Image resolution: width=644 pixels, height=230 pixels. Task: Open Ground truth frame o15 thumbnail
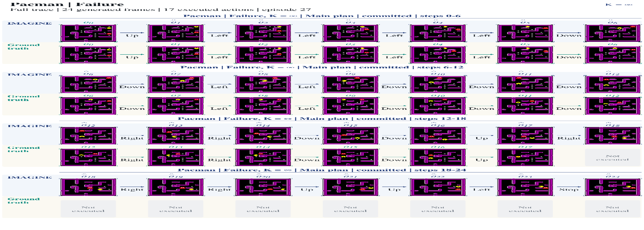tap(351, 158)
